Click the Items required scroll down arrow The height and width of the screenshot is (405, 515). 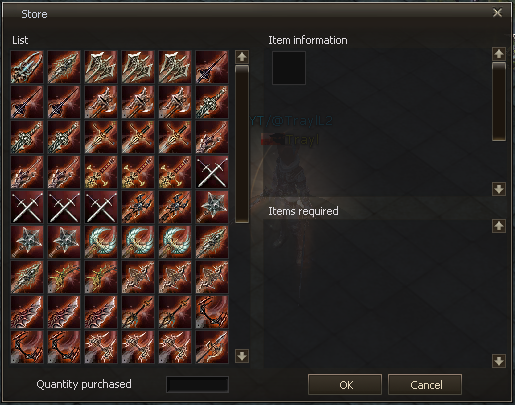[x=499, y=361]
